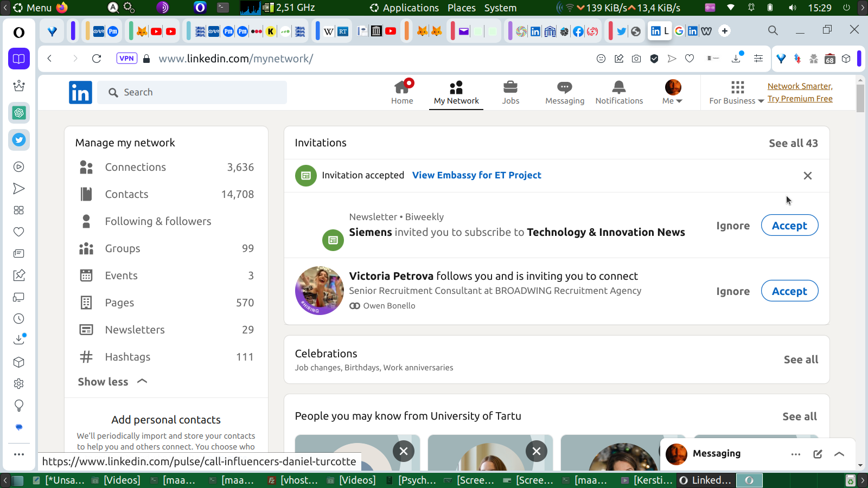868x488 pixels.
Task: Open Settings gear in Opera sidebar
Action: tap(19, 384)
